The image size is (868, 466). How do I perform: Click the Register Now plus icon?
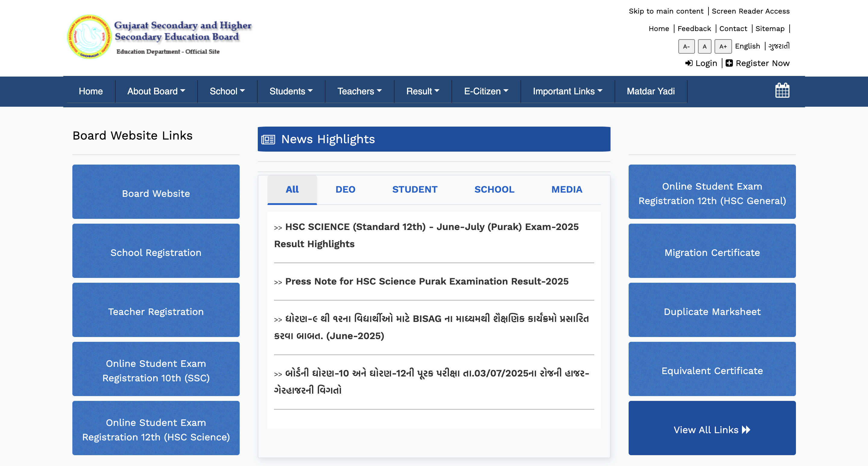[x=730, y=63]
